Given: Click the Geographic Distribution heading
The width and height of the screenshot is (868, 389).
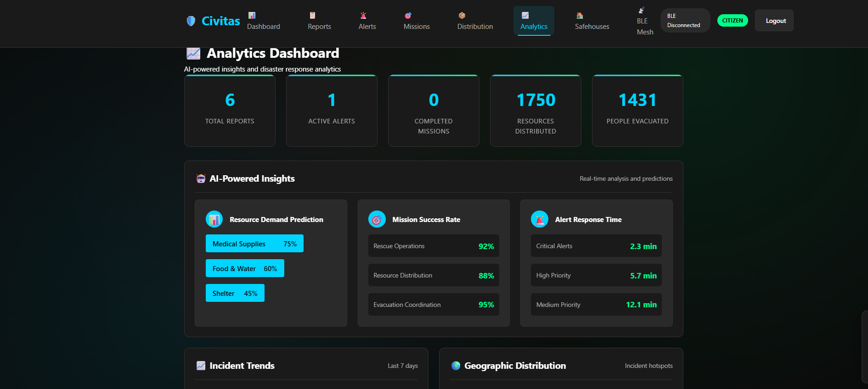Looking at the screenshot, I should point(515,366).
